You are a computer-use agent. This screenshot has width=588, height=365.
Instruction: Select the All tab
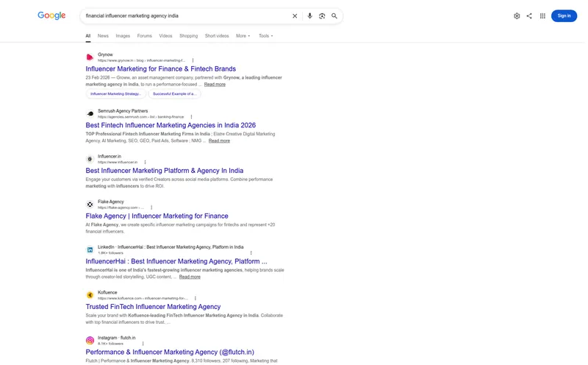[88, 36]
